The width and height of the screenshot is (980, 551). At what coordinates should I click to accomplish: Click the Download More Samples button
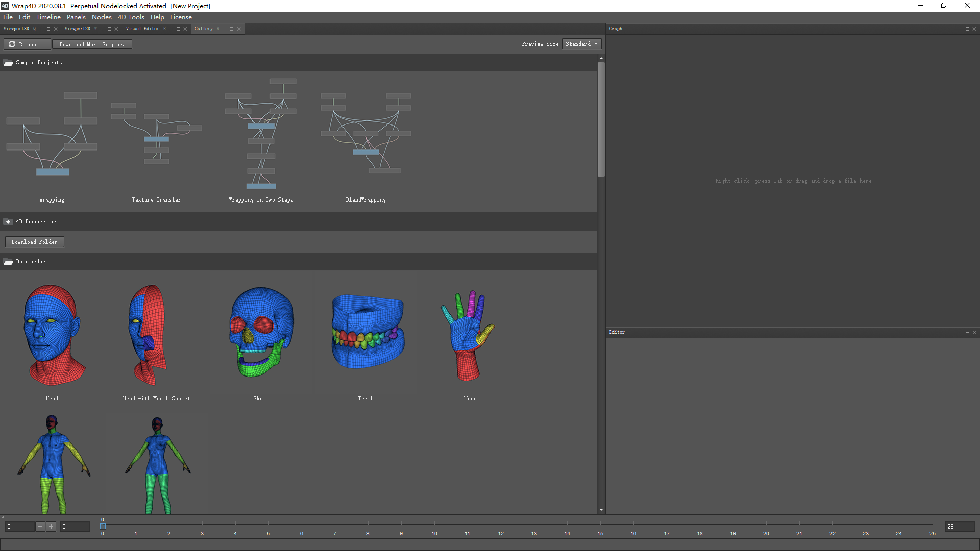coord(92,44)
